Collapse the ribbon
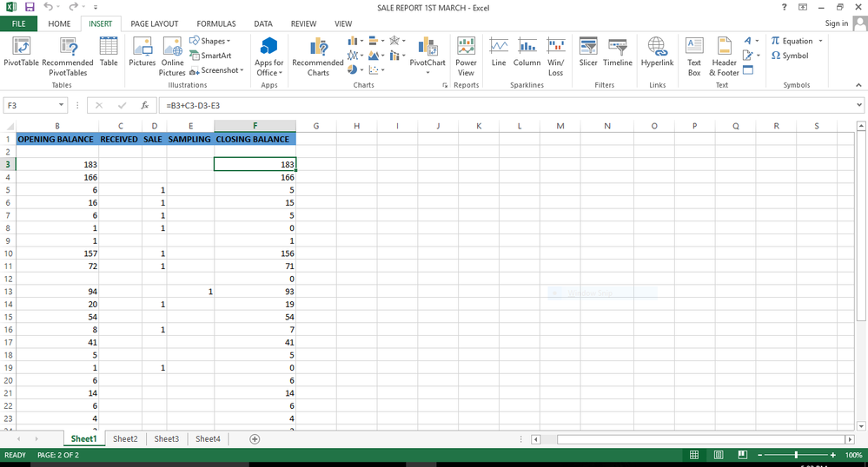 coord(858,85)
